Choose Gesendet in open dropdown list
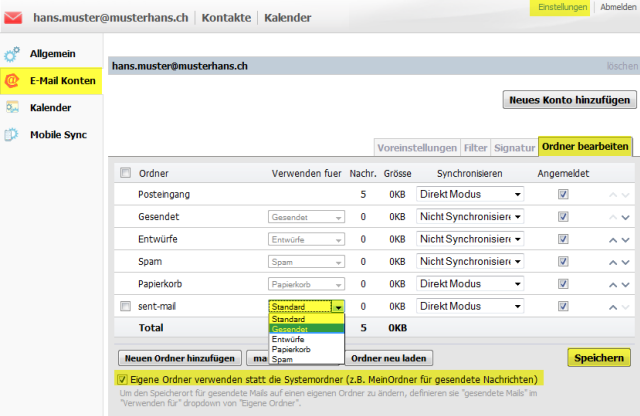Screen dimensions: 640x416 tap(306, 329)
